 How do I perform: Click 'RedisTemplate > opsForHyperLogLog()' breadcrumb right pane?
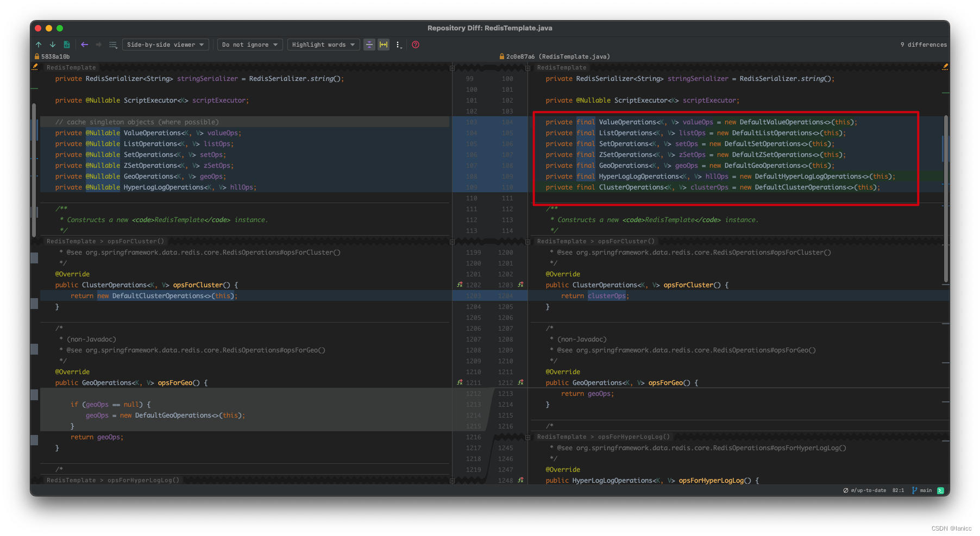[604, 437]
